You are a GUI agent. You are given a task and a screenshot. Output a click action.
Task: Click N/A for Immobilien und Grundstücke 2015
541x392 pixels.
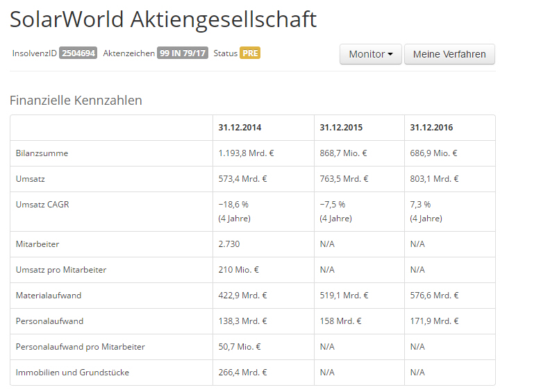click(x=327, y=373)
